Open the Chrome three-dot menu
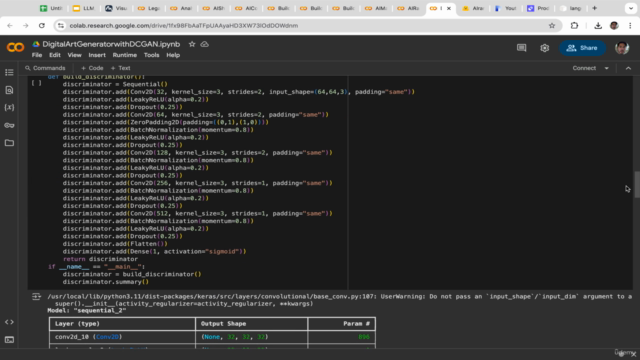 pyautogui.click(x=630, y=25)
